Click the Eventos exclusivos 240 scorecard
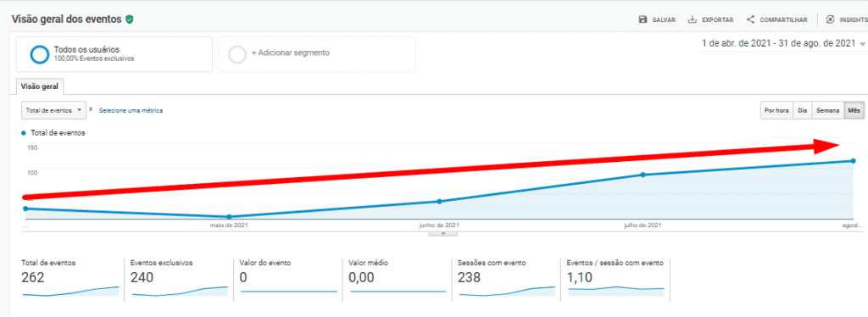 coord(180,280)
